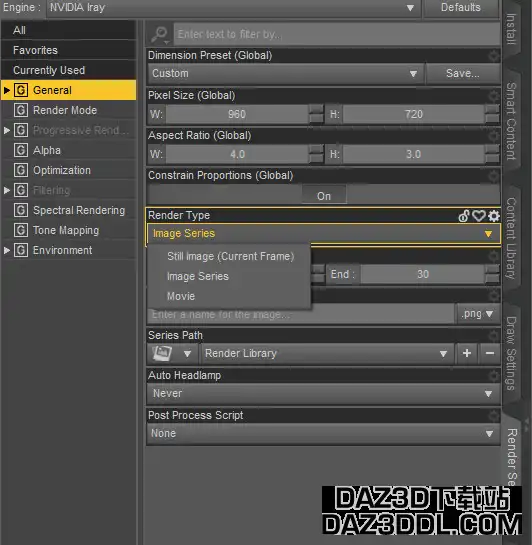532x545 pixels.
Task: Open the Spectral Rendering settings group
Action: [x=79, y=210]
